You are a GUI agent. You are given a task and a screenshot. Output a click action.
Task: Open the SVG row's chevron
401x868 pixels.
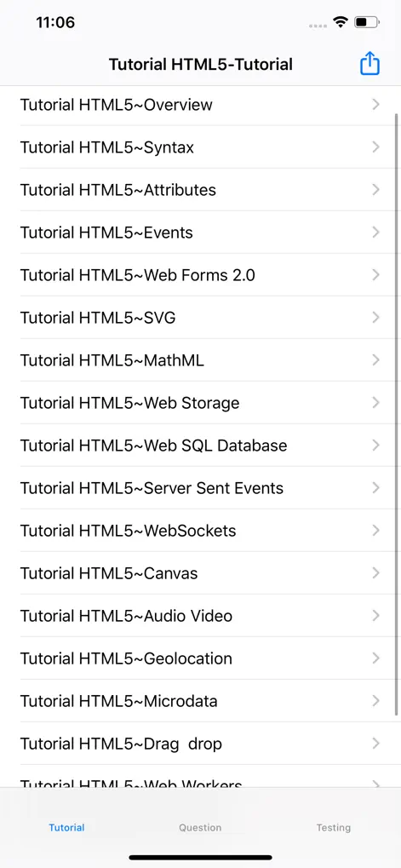(376, 317)
